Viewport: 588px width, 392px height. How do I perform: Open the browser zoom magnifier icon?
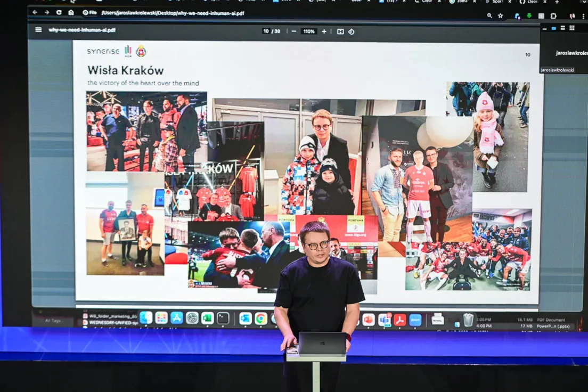489,15
